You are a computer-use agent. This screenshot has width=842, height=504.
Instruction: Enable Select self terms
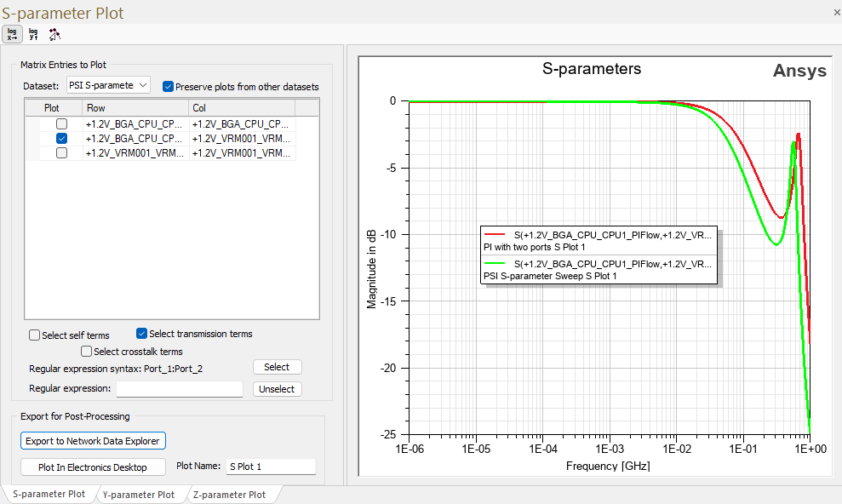[35, 335]
